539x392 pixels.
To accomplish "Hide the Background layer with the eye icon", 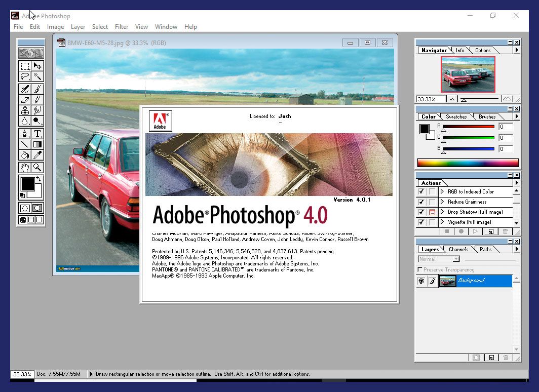I will [x=421, y=281].
